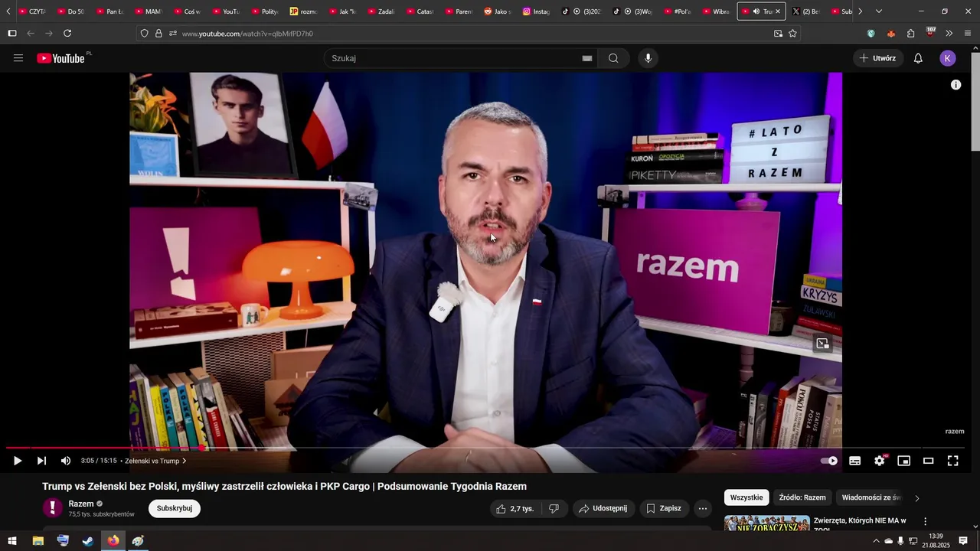Open on-screen keyboard in search box

(x=587, y=58)
